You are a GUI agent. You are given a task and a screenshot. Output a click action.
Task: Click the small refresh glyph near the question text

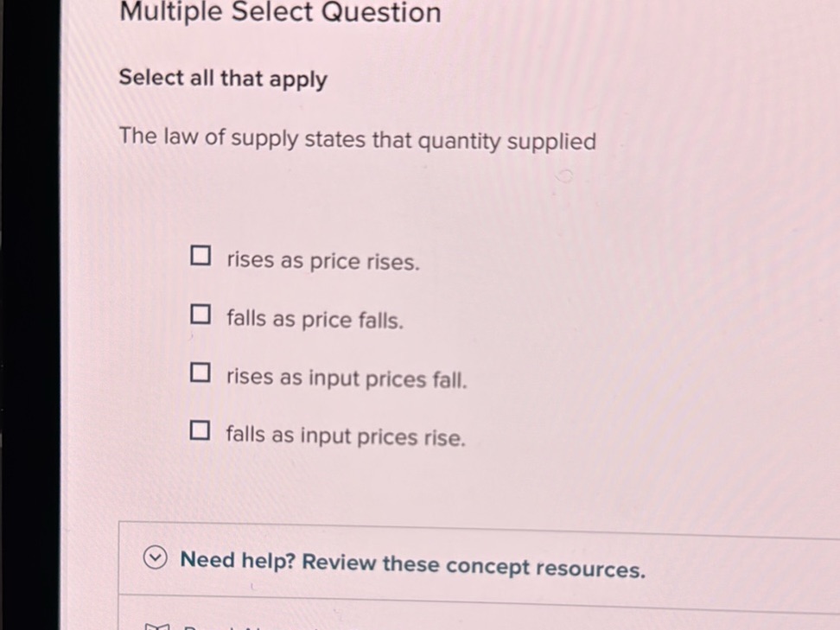point(565,176)
